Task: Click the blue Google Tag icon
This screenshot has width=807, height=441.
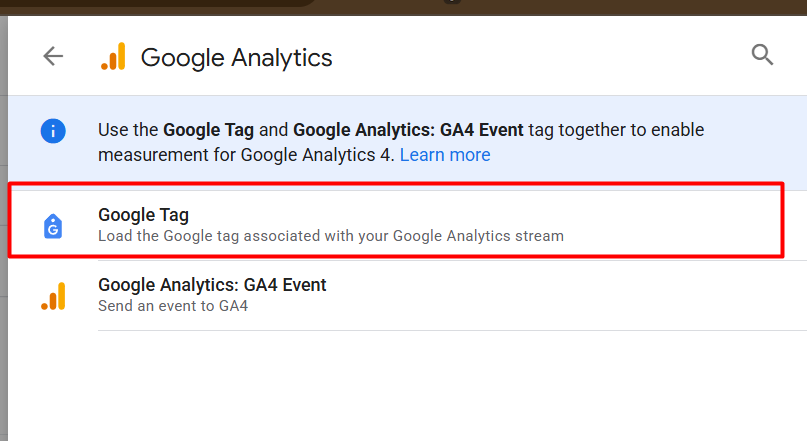Action: tap(53, 225)
